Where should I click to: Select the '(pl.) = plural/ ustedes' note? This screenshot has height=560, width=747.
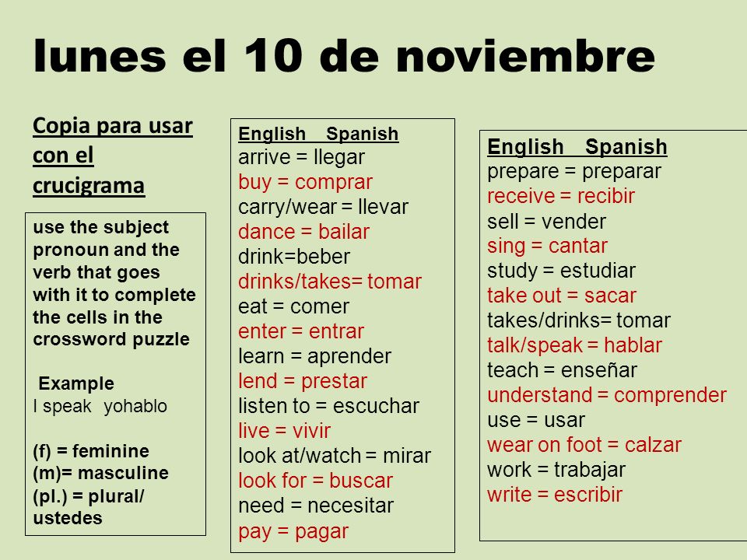tap(88, 506)
